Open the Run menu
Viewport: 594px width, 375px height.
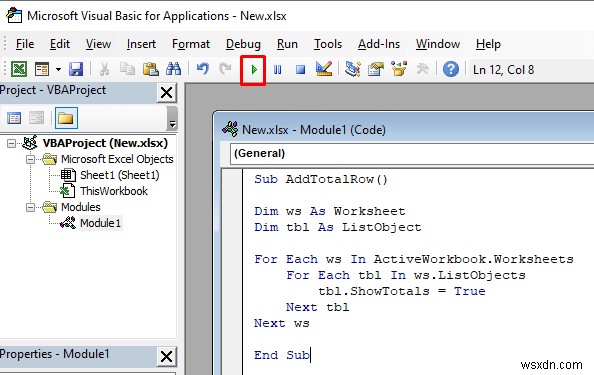tap(287, 44)
